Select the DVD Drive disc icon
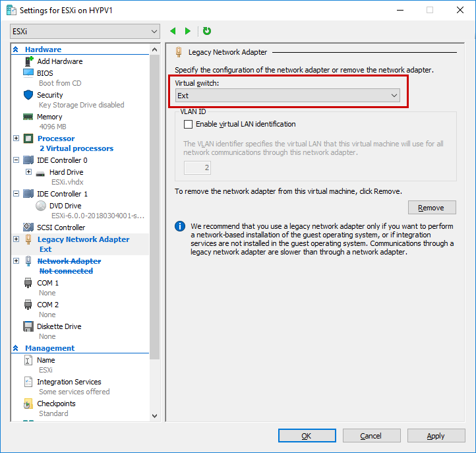This screenshot has width=476, height=453. 41,206
